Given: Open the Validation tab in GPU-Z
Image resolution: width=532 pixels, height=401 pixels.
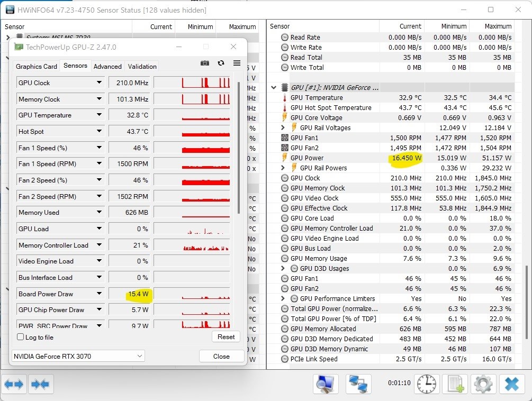Looking at the screenshot, I should (142, 67).
